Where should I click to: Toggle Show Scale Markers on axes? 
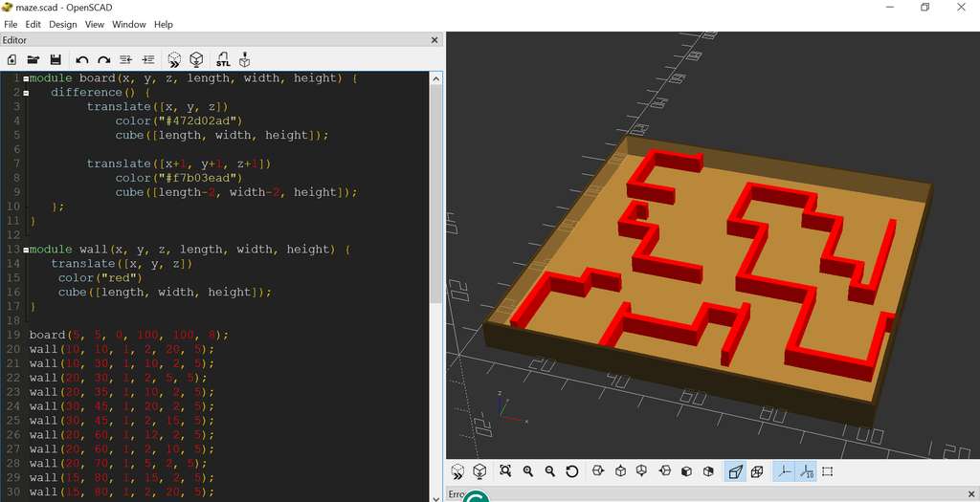tap(806, 471)
